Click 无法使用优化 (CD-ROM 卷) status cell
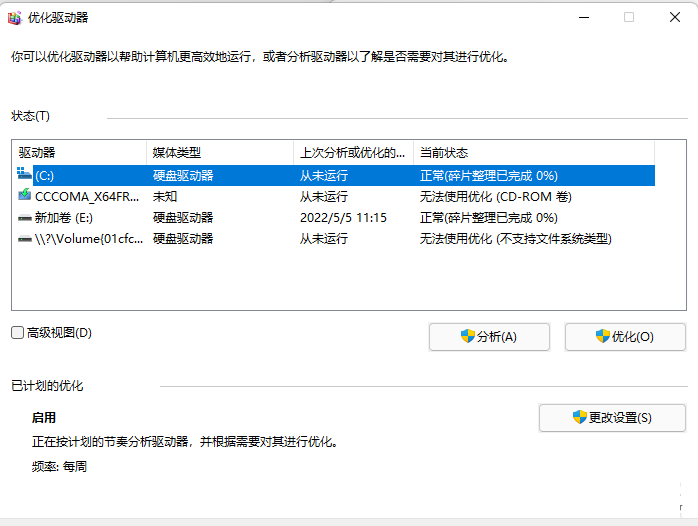This screenshot has height=526, width=698. pyautogui.click(x=495, y=196)
